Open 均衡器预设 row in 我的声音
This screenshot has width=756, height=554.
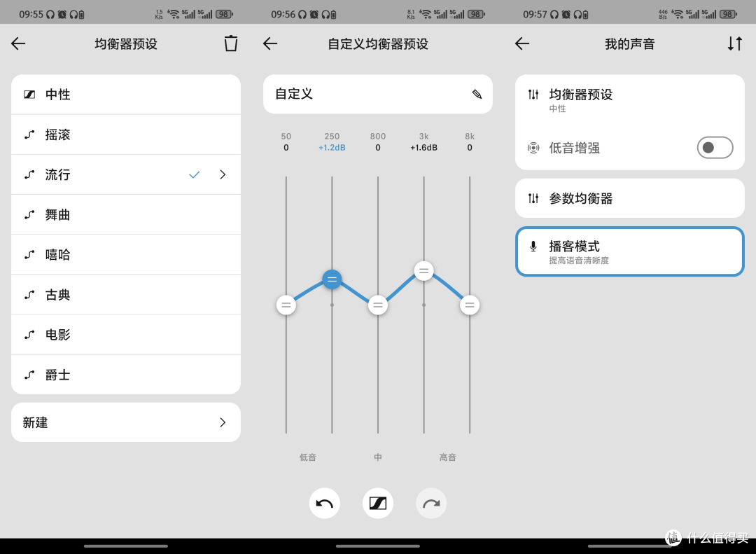630,100
